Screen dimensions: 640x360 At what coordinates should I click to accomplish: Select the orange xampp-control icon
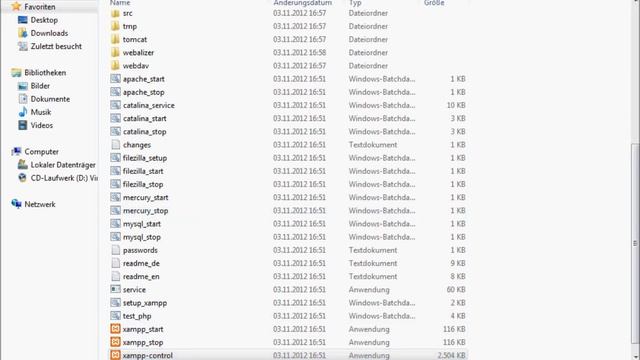tap(116, 355)
